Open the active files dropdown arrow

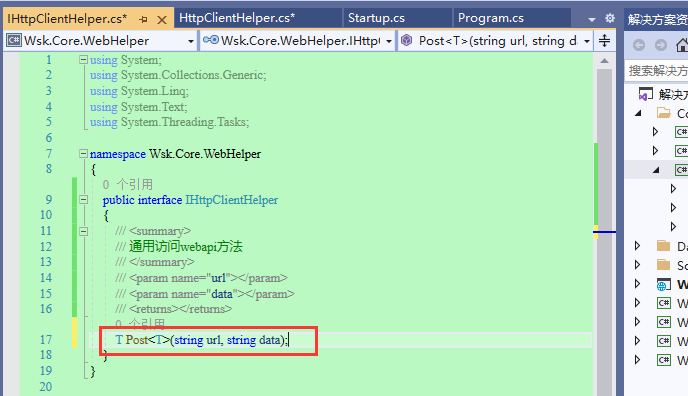(592, 19)
